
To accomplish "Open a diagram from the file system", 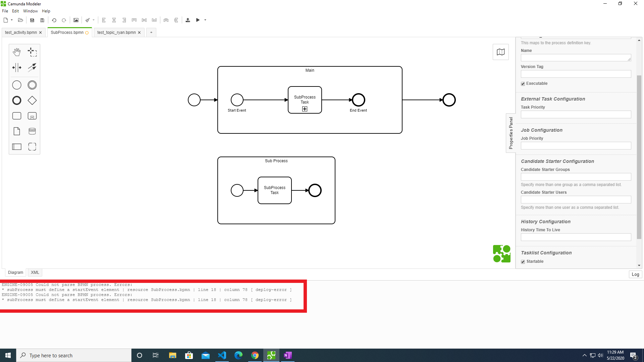I will click(x=20, y=20).
